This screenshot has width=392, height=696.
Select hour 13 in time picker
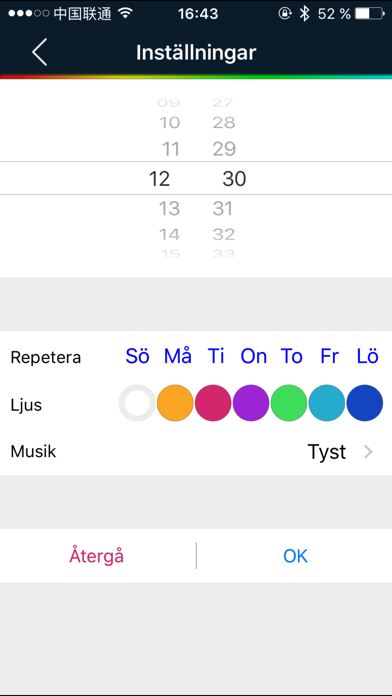click(169, 208)
